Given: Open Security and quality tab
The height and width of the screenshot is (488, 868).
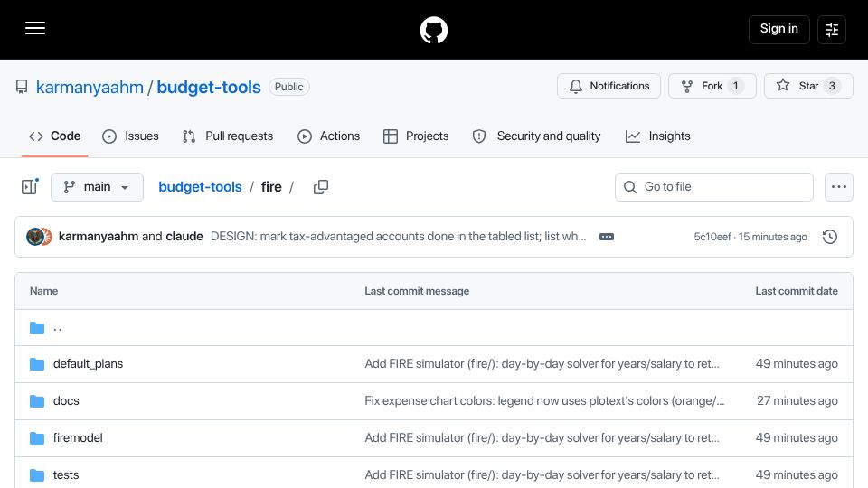Looking at the screenshot, I should click(x=536, y=136).
